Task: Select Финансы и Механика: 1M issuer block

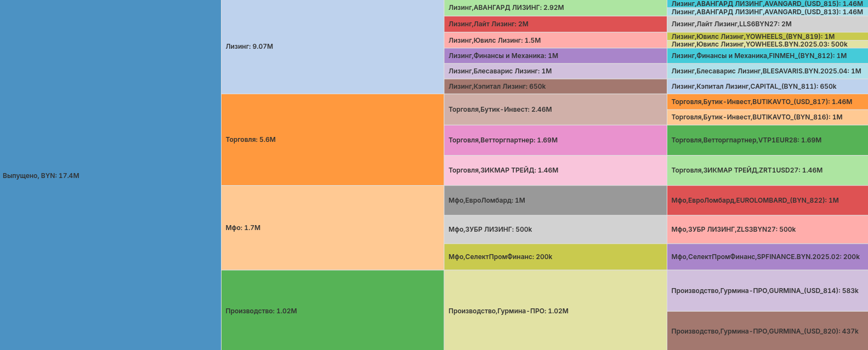Action: tap(555, 56)
